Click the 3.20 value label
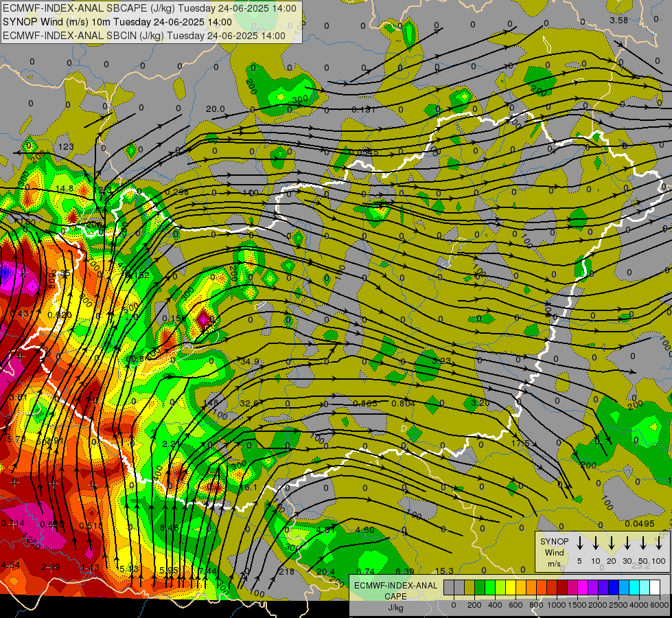 [x=480, y=402]
